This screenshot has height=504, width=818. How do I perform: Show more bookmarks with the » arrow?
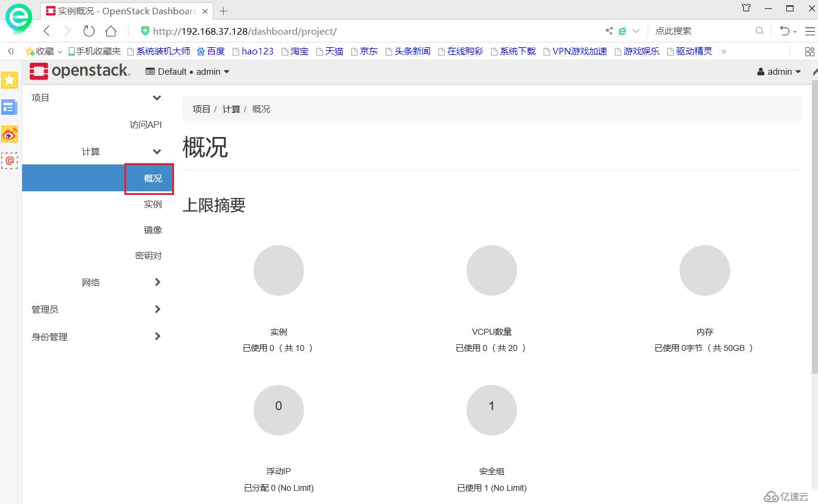(x=724, y=51)
